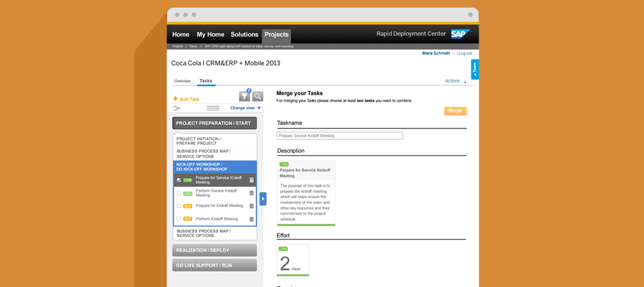Image resolution: width=644 pixels, height=287 pixels.
Task: Click trash icon for Perform Service Kickoff Meeting
Action: [x=251, y=193]
